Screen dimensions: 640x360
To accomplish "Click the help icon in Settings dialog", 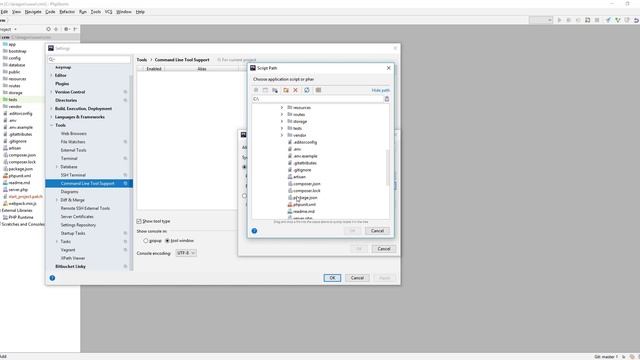I will tap(52, 278).
